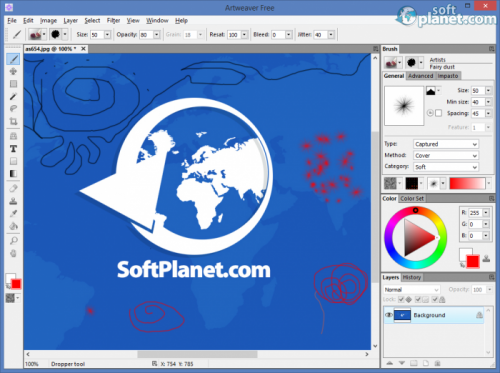Create a new layer icon
The width and height of the screenshot is (500, 373).
tap(426, 363)
